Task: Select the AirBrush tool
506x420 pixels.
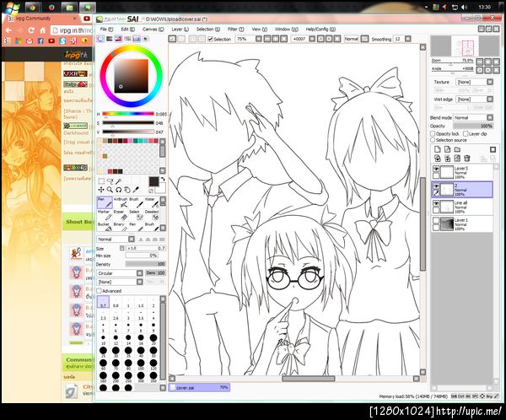Action: coord(121,202)
